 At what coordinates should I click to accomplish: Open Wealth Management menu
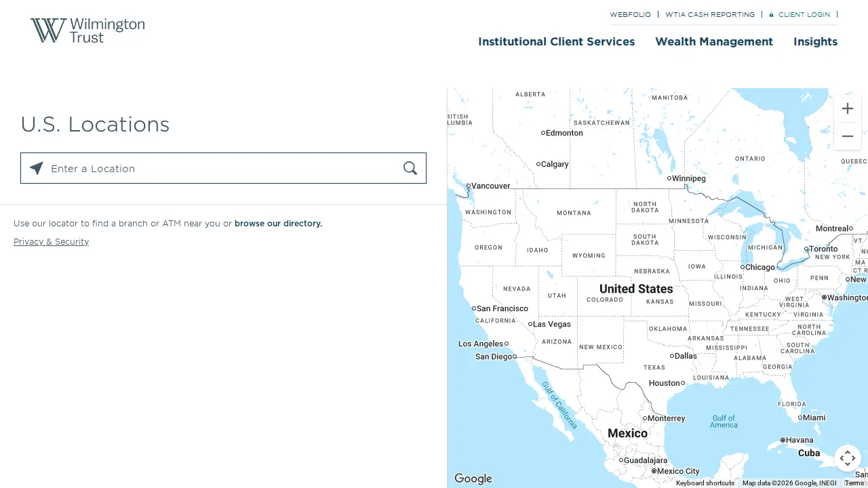tap(714, 41)
